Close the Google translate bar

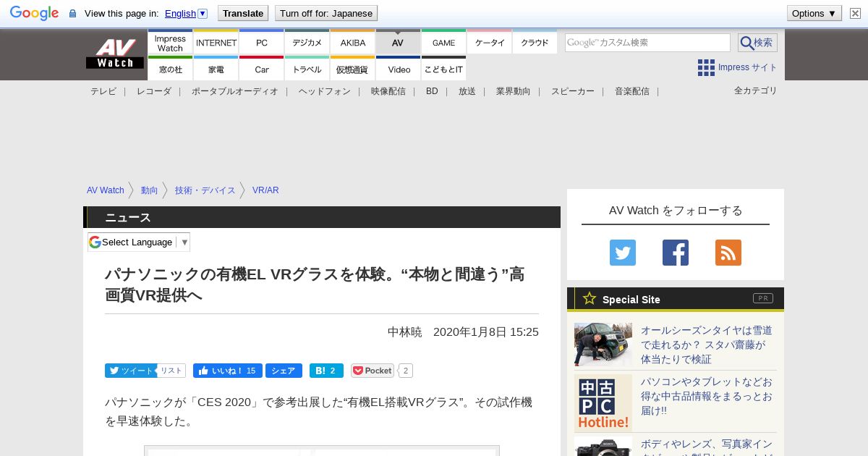click(856, 13)
